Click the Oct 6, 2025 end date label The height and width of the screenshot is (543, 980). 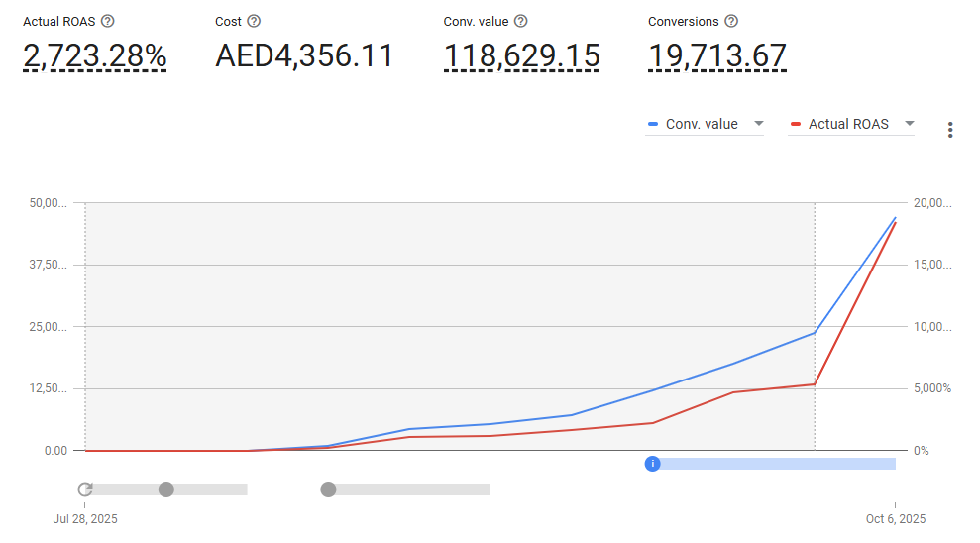[895, 519]
